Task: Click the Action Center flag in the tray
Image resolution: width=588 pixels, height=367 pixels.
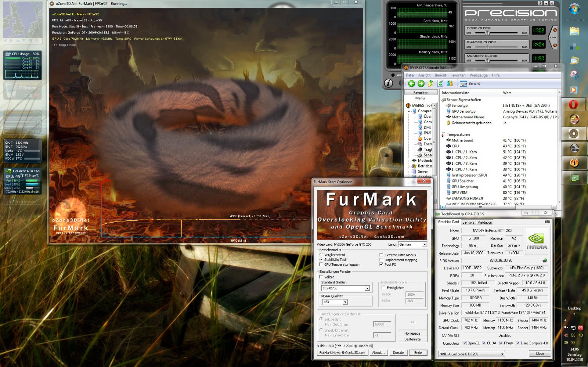Action: point(566,328)
